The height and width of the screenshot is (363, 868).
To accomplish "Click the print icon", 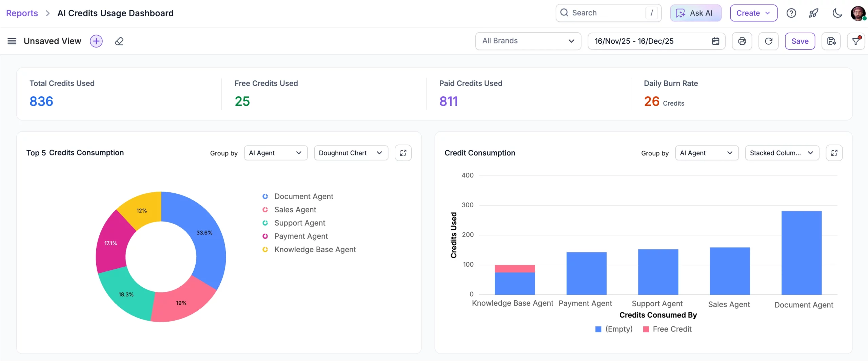I will (742, 41).
